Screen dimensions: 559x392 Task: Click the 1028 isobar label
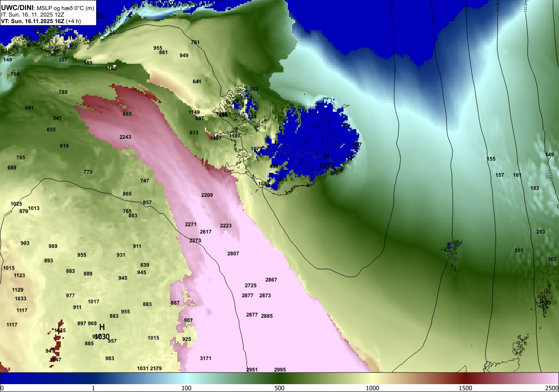tap(8, 214)
